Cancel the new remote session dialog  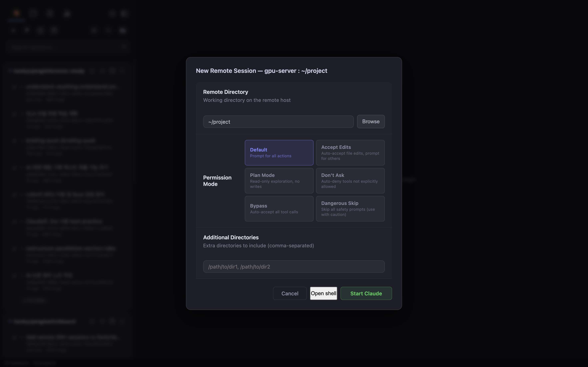tap(290, 293)
